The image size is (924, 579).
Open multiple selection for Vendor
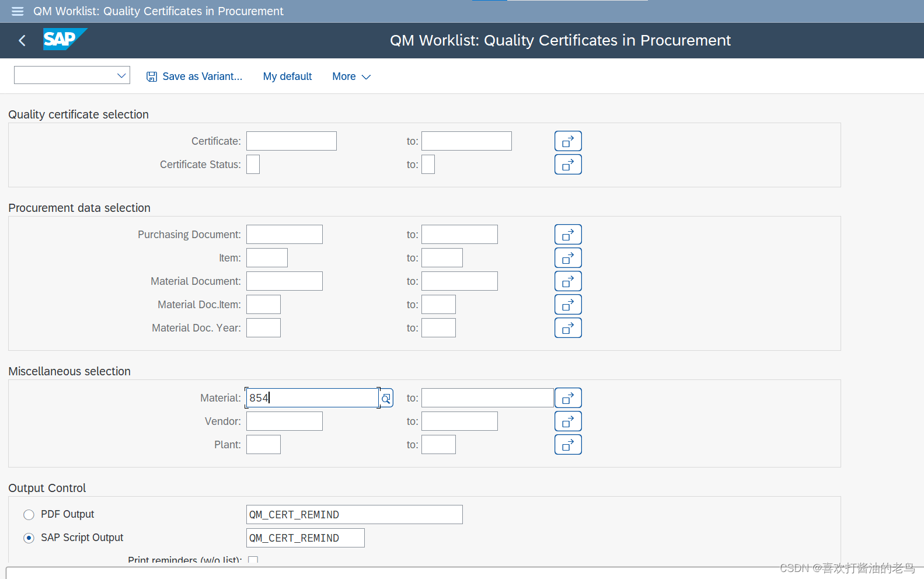[x=568, y=421]
